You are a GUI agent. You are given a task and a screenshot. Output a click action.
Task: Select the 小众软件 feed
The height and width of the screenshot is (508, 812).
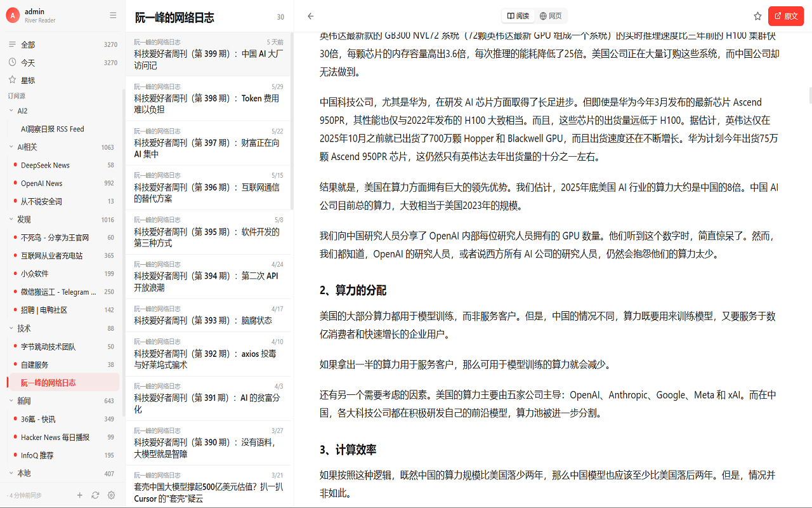tap(63, 274)
